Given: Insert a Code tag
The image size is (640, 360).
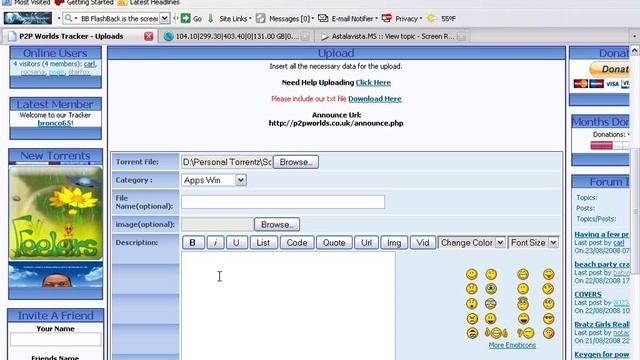Looking at the screenshot, I should [297, 242].
